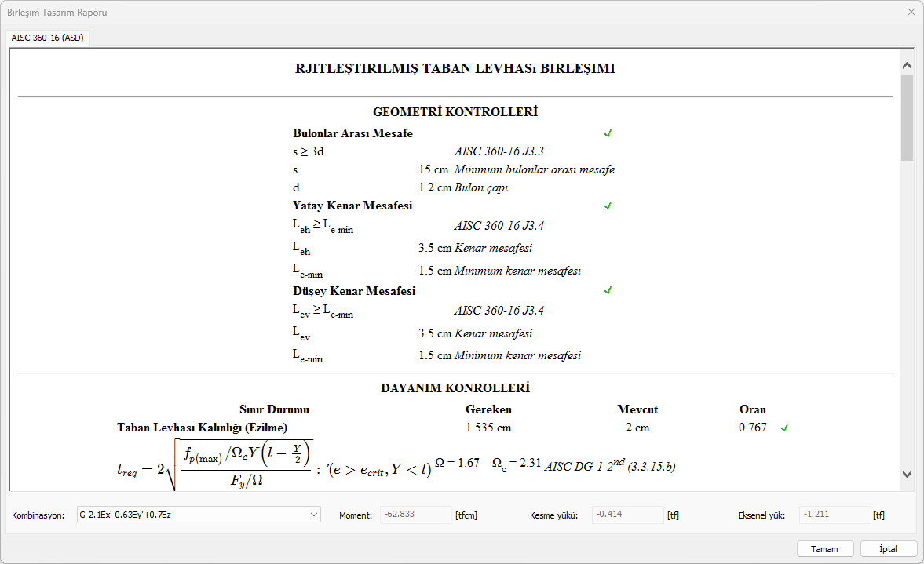Click the reference AISC 360-16 J3.3
Viewport: 924px width, 564px height.
499,151
